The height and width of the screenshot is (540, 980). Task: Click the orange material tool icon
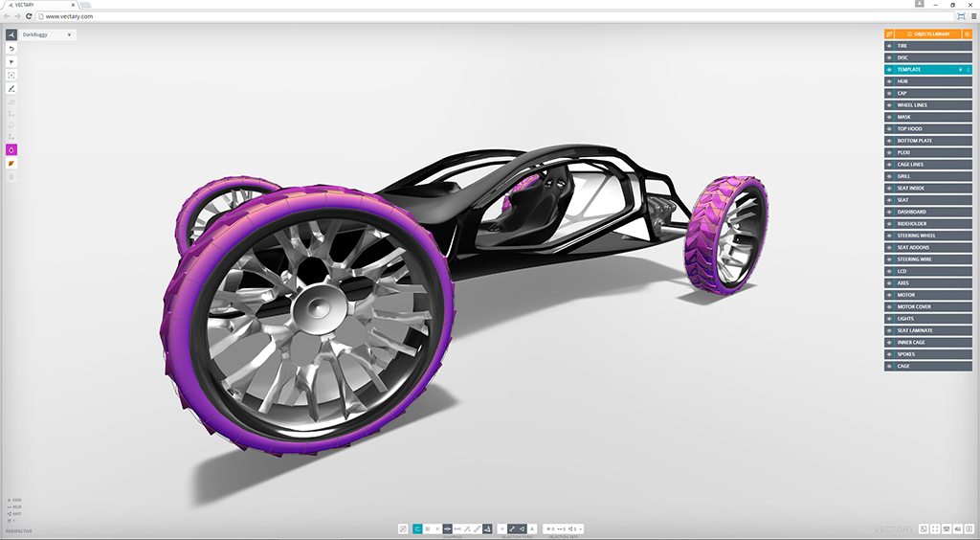[x=11, y=163]
